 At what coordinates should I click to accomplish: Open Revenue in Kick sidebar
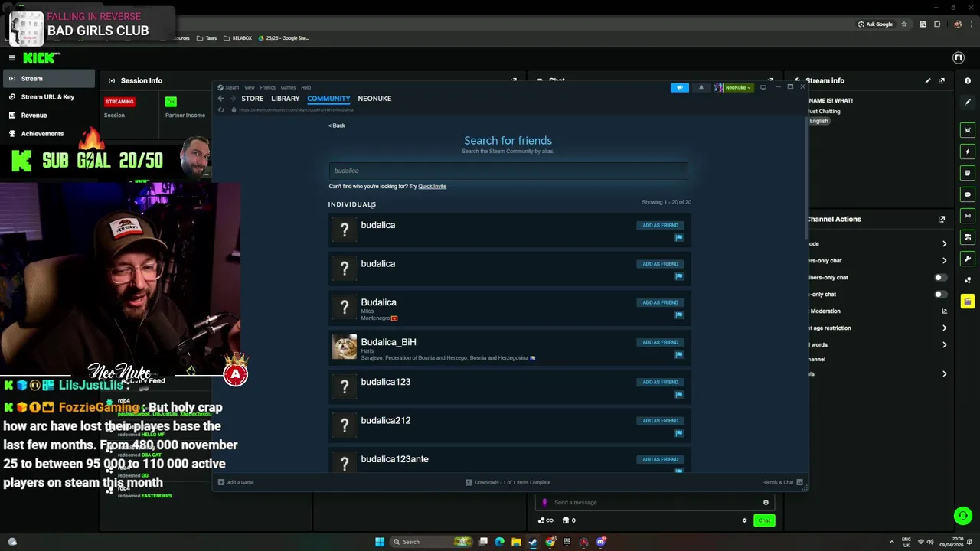(x=47, y=116)
